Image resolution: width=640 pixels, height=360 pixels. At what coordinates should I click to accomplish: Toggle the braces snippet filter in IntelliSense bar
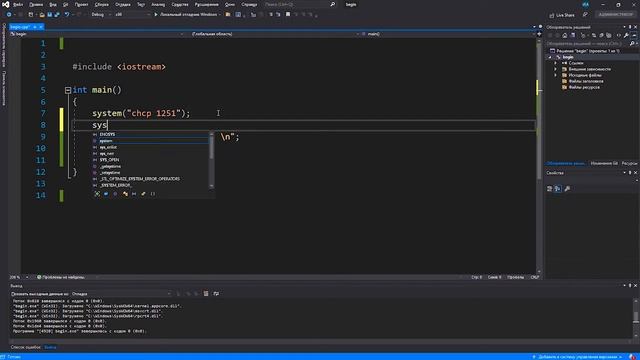click(x=153, y=194)
